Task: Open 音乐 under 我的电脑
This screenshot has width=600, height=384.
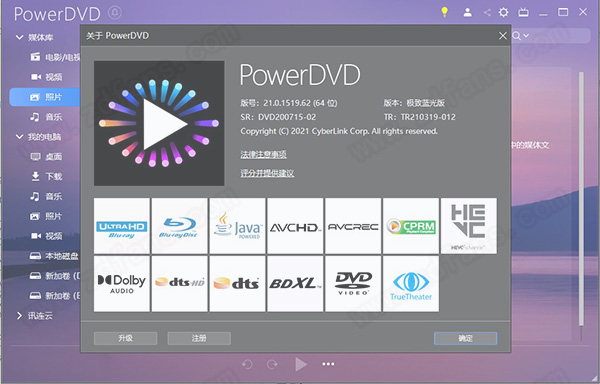Action: click(46, 196)
